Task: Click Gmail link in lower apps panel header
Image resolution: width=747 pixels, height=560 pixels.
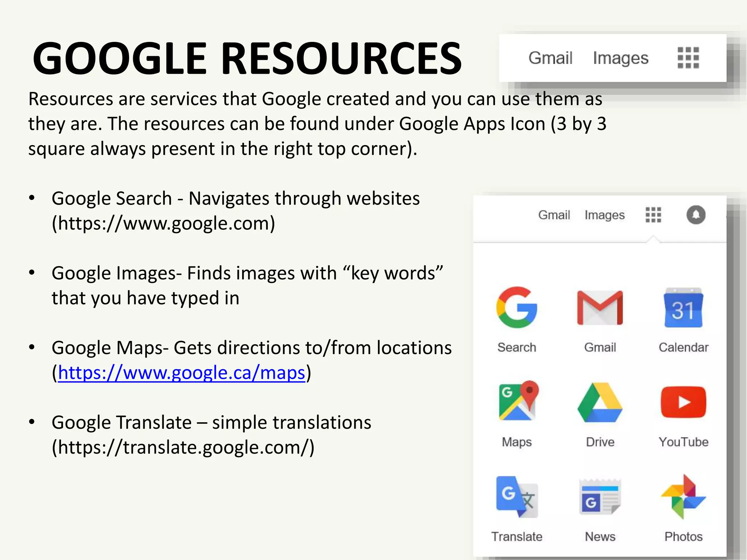Action: point(554,215)
